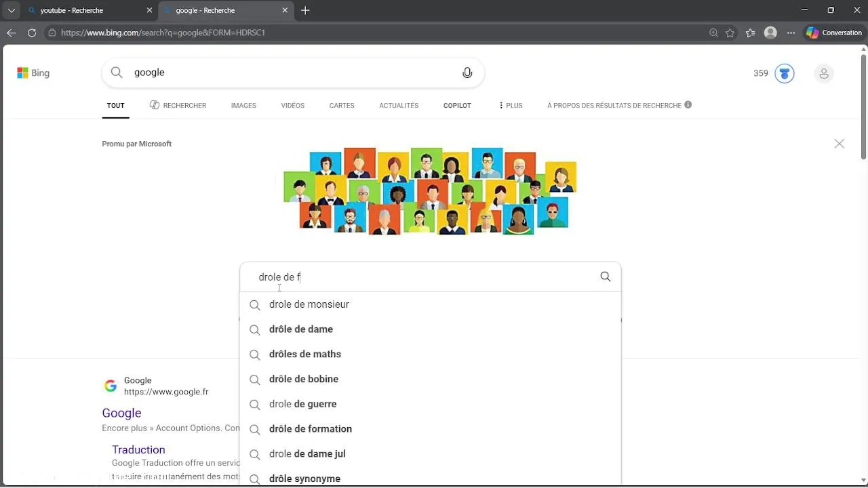Open the tab list dropdown arrow
868x488 pixels.
(11, 11)
